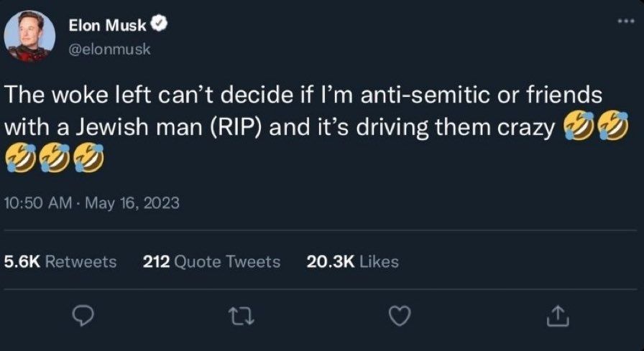
Task: Show the 20.3K Likes list
Action: pyautogui.click(x=352, y=261)
